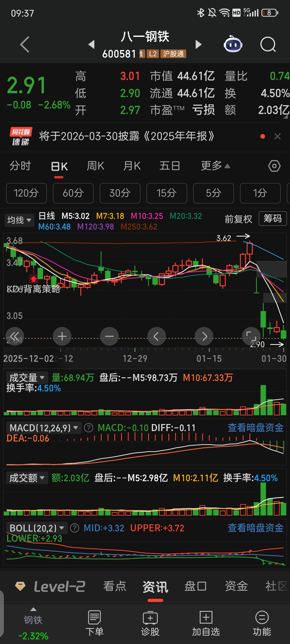Tap the Level-2 diamond icon
The height and width of the screenshot is (644, 290).
point(20,586)
